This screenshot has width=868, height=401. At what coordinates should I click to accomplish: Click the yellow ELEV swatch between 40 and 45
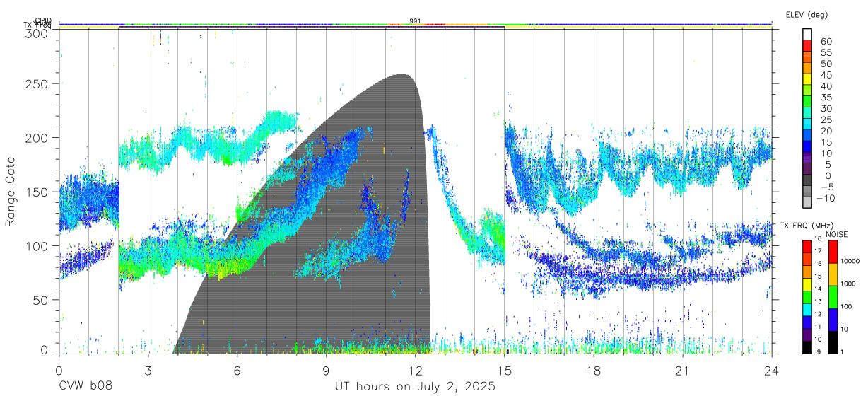pos(808,79)
